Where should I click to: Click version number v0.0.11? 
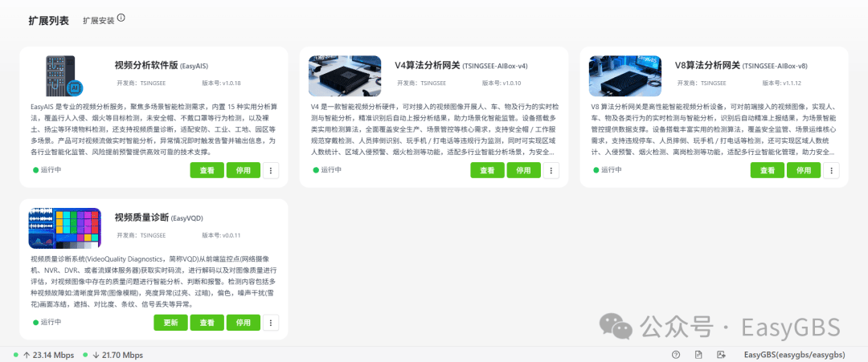(231, 235)
